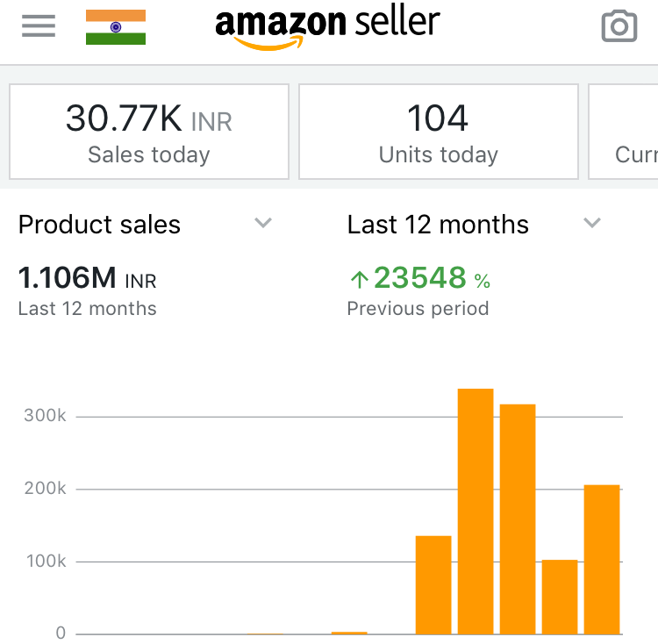This screenshot has width=658, height=644.
Task: Open the Units today card
Action: (x=439, y=132)
